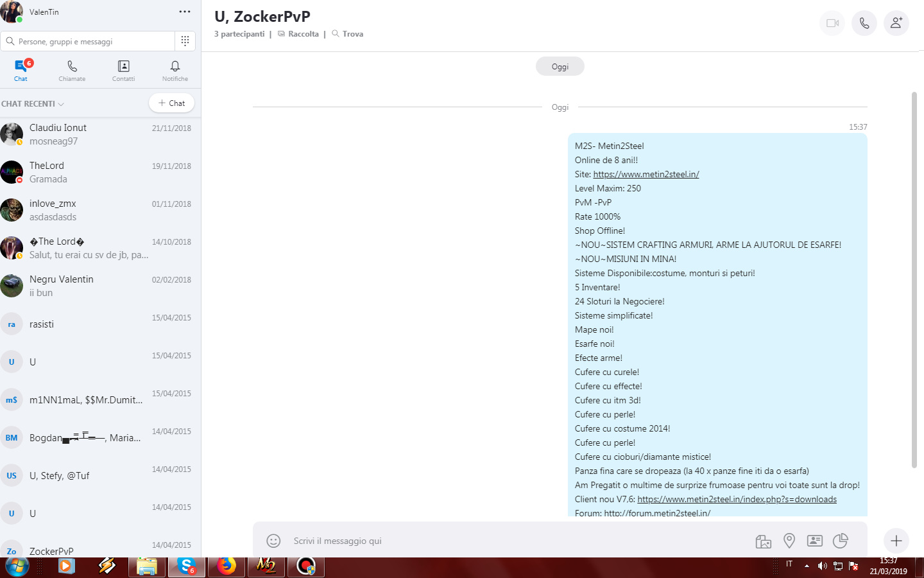924x578 pixels.
Task: Open the Metin2 taskbar icon
Action: [x=266, y=567]
